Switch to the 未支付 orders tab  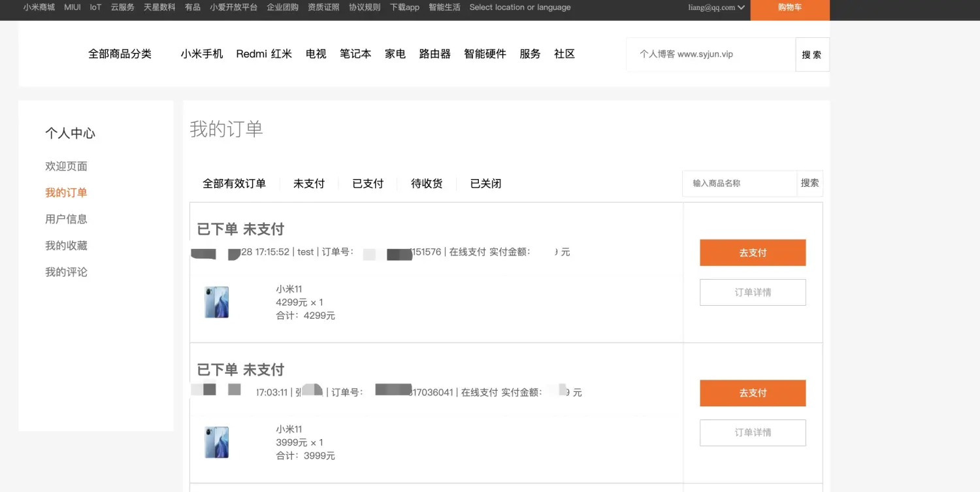[x=308, y=184]
